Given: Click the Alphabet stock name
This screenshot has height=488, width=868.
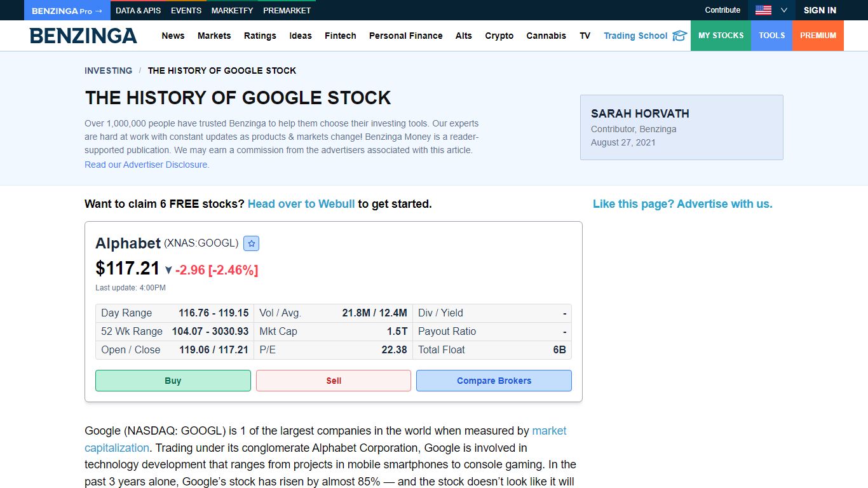Looking at the screenshot, I should pos(128,243).
